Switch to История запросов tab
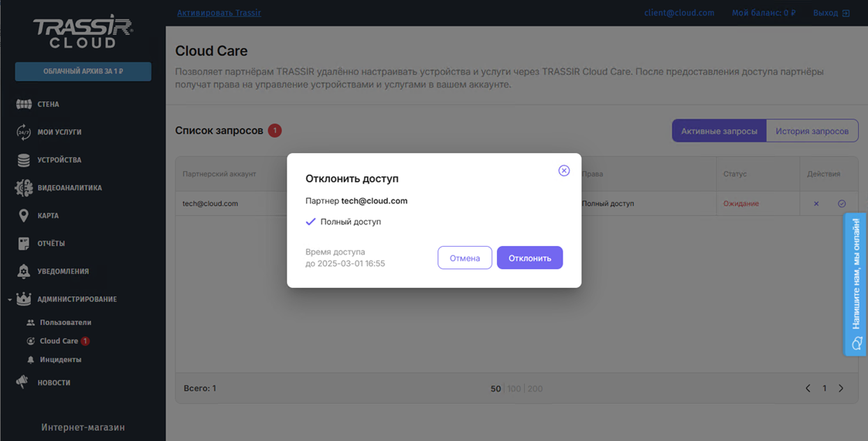868x441 pixels. [812, 131]
